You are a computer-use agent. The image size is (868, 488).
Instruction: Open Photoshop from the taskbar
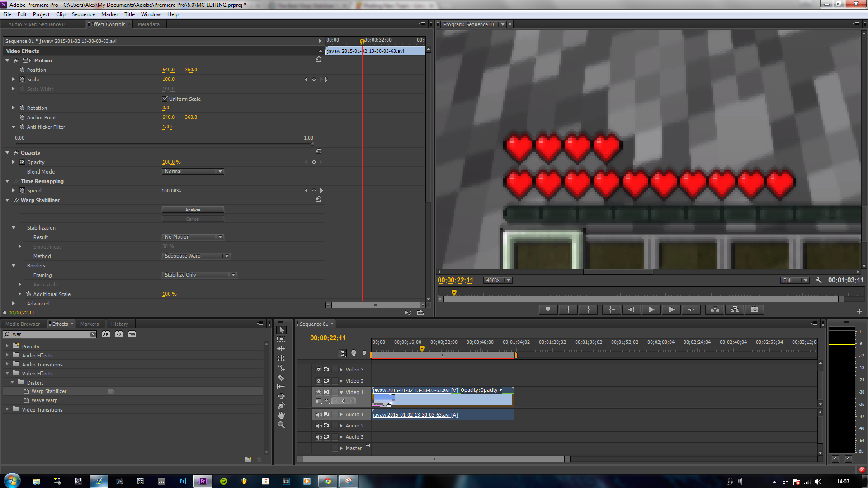coord(182,481)
